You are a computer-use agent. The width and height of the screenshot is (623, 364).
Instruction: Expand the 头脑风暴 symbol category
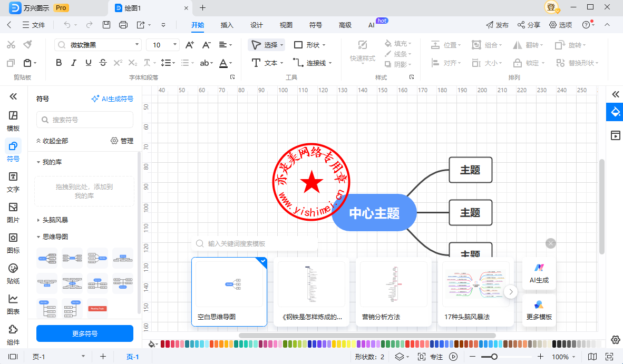tap(55, 220)
